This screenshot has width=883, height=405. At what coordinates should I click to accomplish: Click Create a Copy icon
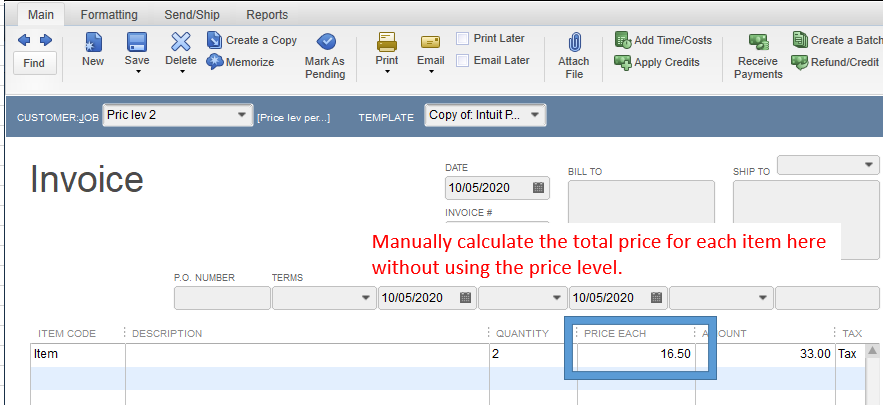[214, 40]
